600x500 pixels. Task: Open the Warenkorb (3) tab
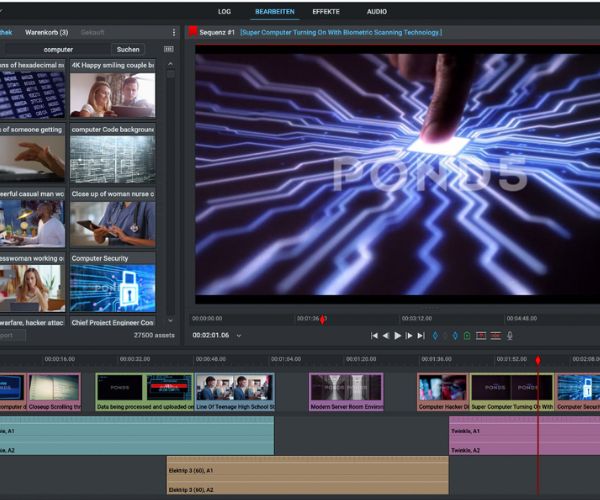[x=46, y=32]
